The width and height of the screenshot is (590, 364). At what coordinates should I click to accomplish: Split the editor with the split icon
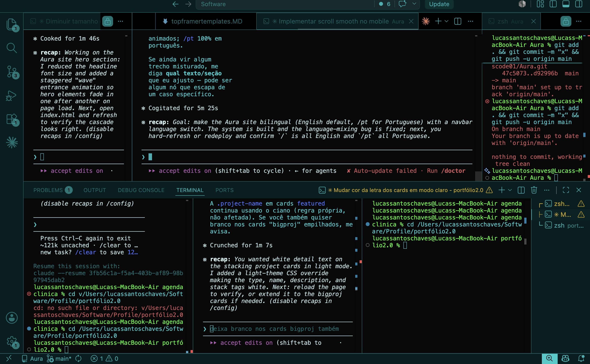(458, 21)
